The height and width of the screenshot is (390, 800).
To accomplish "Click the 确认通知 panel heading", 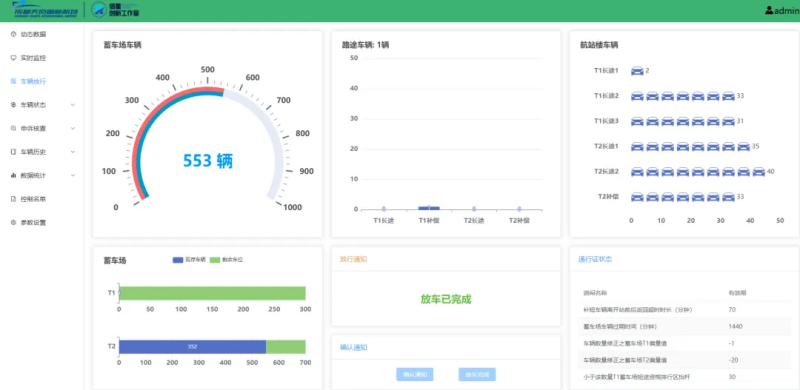I will coord(354,347).
